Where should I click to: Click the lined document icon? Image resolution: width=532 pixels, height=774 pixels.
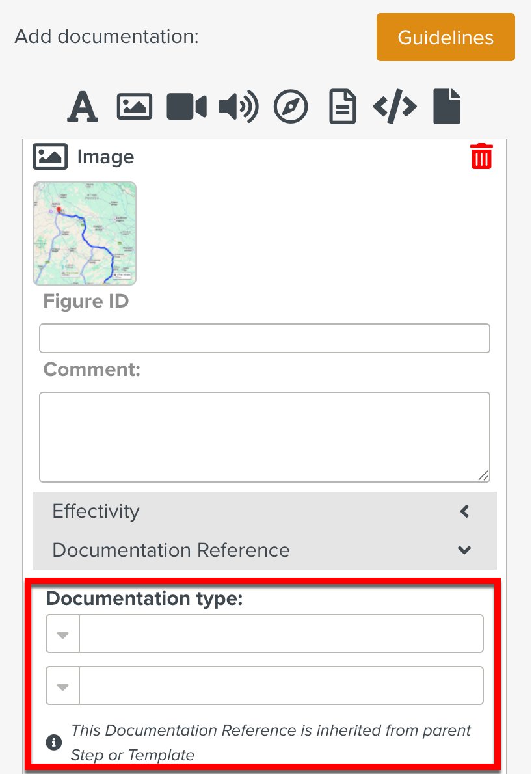click(x=343, y=107)
